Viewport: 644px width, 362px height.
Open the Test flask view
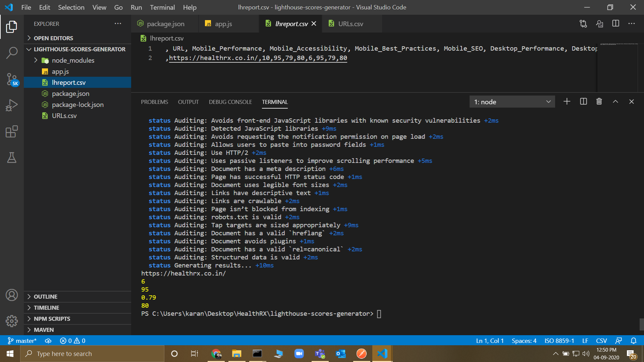(12, 158)
